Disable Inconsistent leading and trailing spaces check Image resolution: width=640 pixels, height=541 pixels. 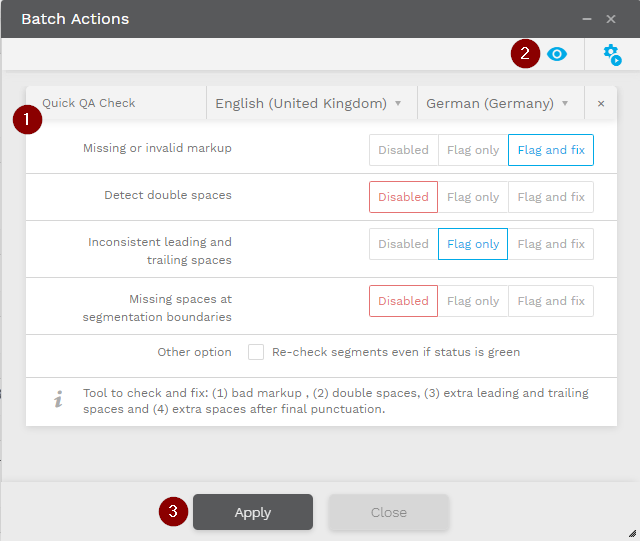pos(403,244)
